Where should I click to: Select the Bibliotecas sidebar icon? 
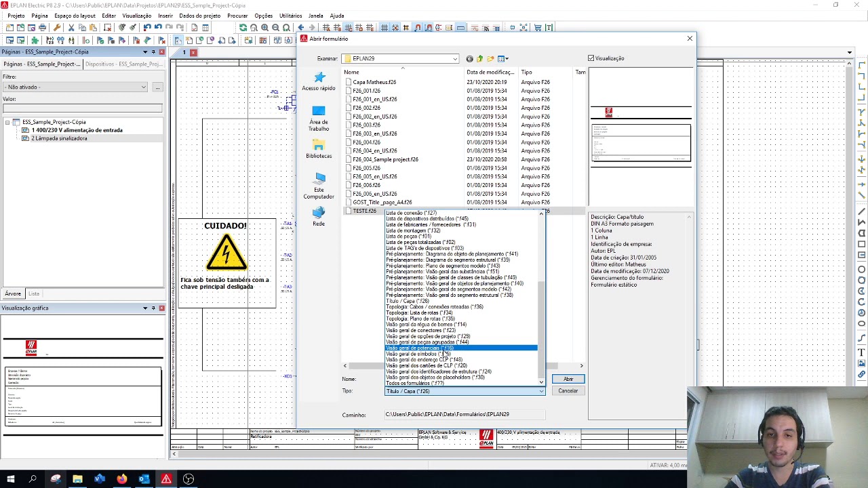319,149
